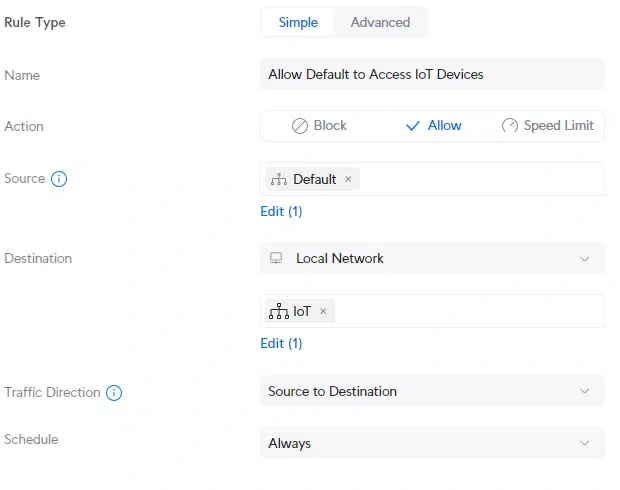Remove the IoT destination tag
Viewport: 620px width, 490px height.
(323, 311)
